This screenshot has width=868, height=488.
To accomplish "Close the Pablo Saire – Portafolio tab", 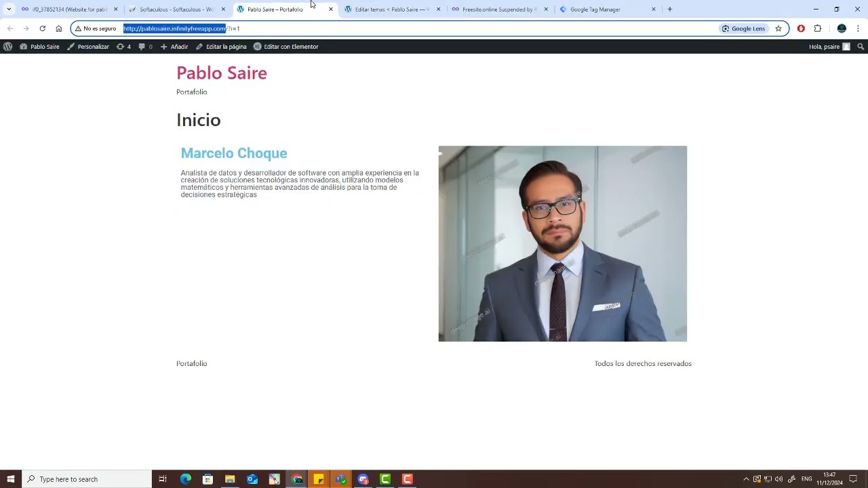I will pyautogui.click(x=331, y=9).
